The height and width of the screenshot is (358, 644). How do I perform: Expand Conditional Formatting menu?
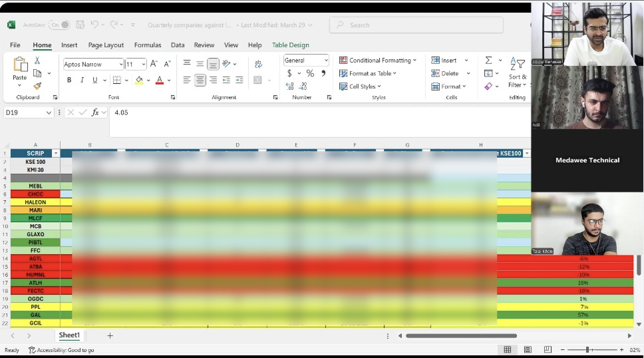[x=378, y=60]
